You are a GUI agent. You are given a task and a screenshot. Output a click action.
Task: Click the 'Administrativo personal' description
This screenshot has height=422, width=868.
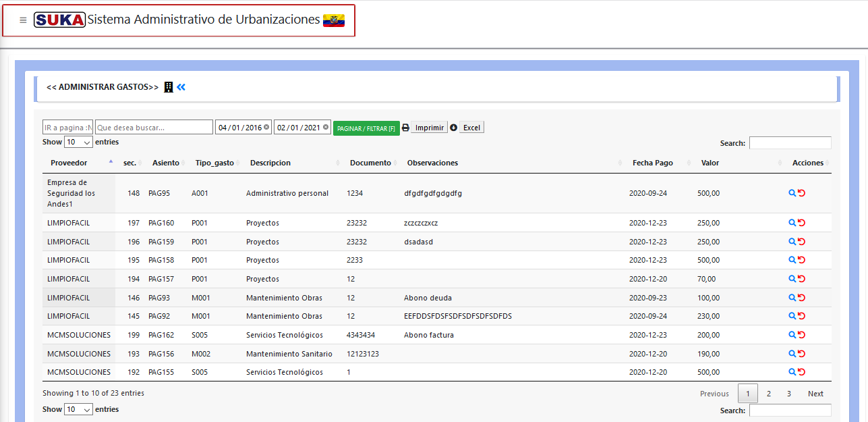pyautogui.click(x=287, y=193)
